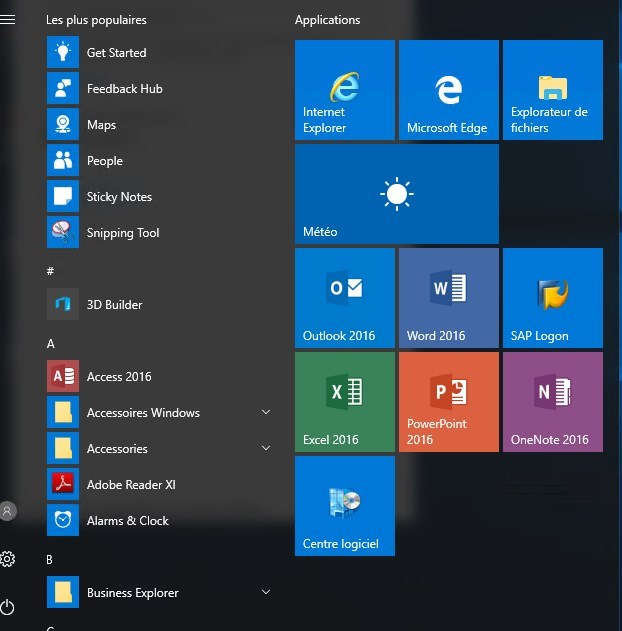Open Settings gear icon
Screen dimensions: 622x631
8,559
